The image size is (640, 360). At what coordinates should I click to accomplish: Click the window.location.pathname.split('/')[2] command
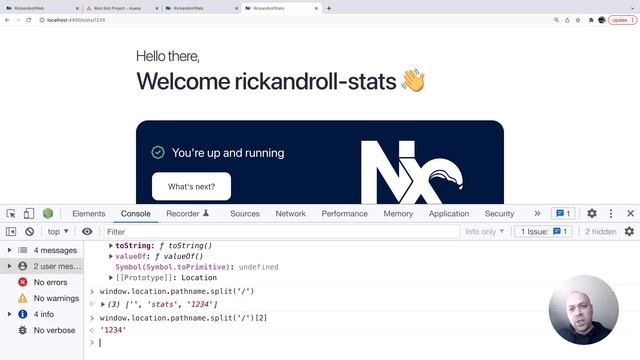click(x=183, y=318)
